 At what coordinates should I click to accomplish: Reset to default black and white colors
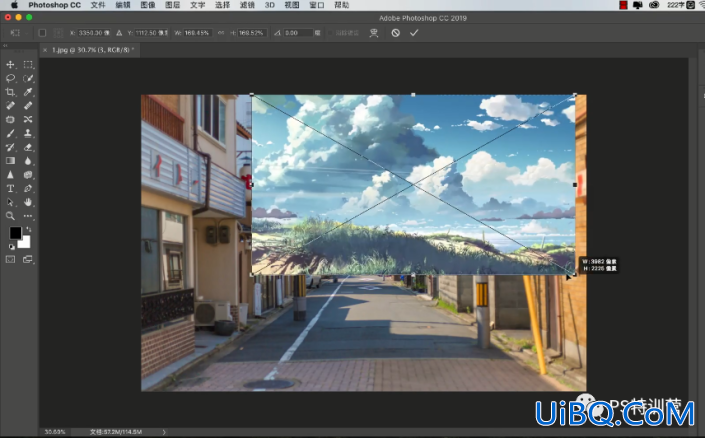pyautogui.click(x=11, y=246)
